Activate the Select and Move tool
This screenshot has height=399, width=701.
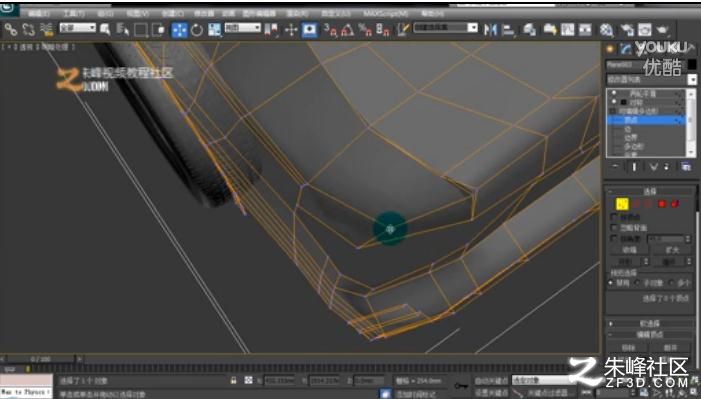[179, 30]
